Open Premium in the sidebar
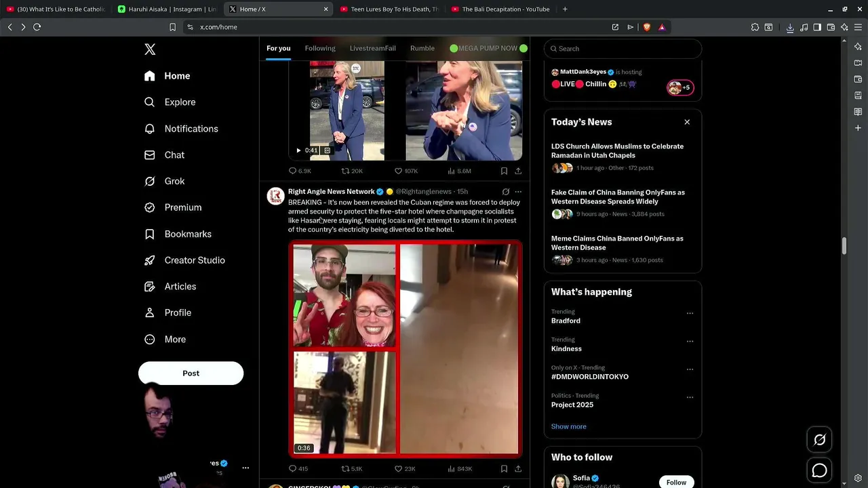 [173, 207]
